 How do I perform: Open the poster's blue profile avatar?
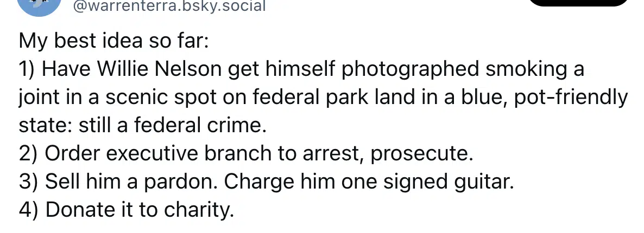(40, 6)
